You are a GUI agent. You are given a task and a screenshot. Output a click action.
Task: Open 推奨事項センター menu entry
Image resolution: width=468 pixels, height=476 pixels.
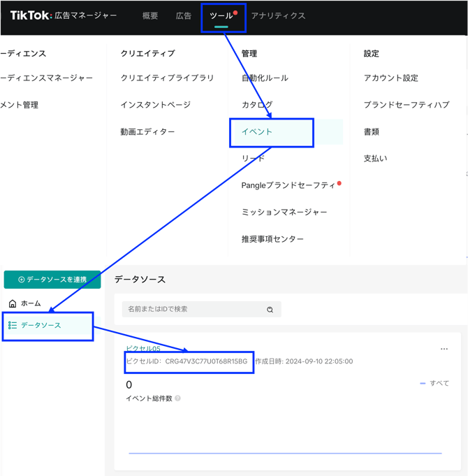point(272,239)
